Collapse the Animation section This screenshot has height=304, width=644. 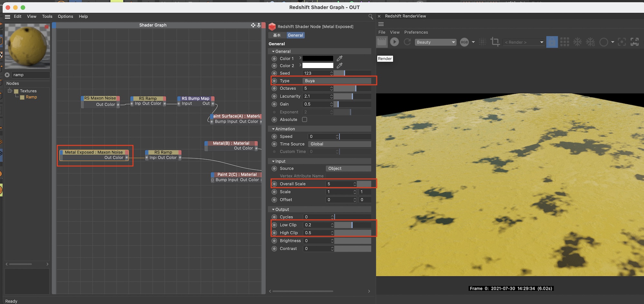273,129
